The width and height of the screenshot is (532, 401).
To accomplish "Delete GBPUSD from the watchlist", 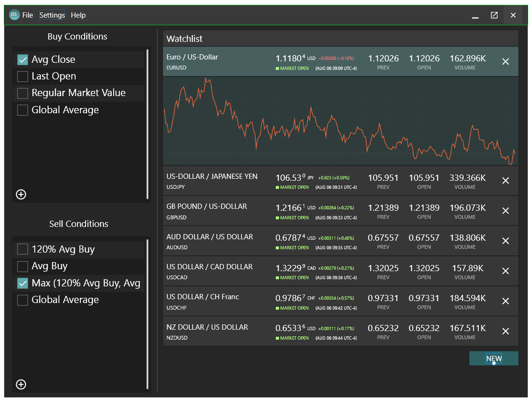I will pyautogui.click(x=505, y=211).
